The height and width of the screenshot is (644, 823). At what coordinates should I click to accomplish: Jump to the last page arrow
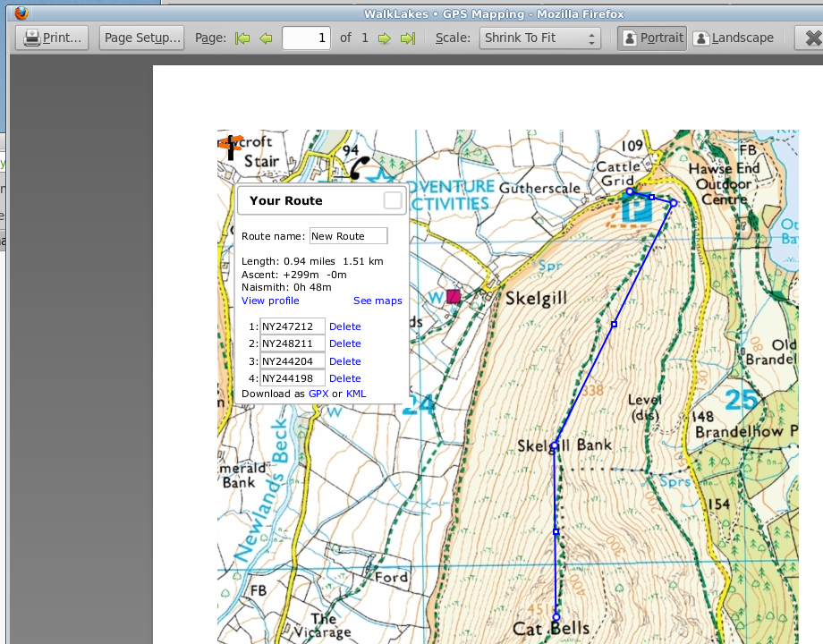[x=408, y=38]
